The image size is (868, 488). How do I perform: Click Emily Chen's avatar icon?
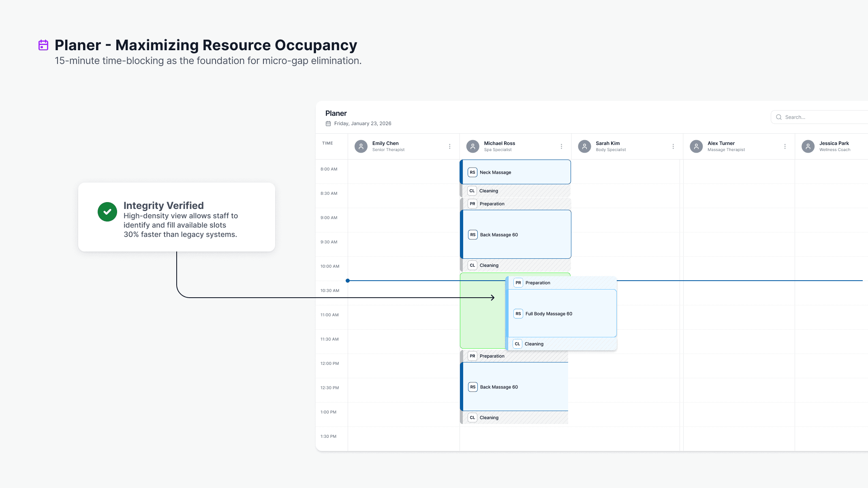pyautogui.click(x=361, y=146)
